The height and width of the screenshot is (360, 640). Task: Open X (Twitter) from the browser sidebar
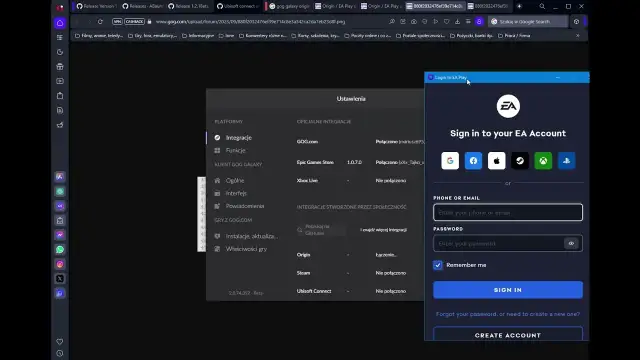click(60, 279)
